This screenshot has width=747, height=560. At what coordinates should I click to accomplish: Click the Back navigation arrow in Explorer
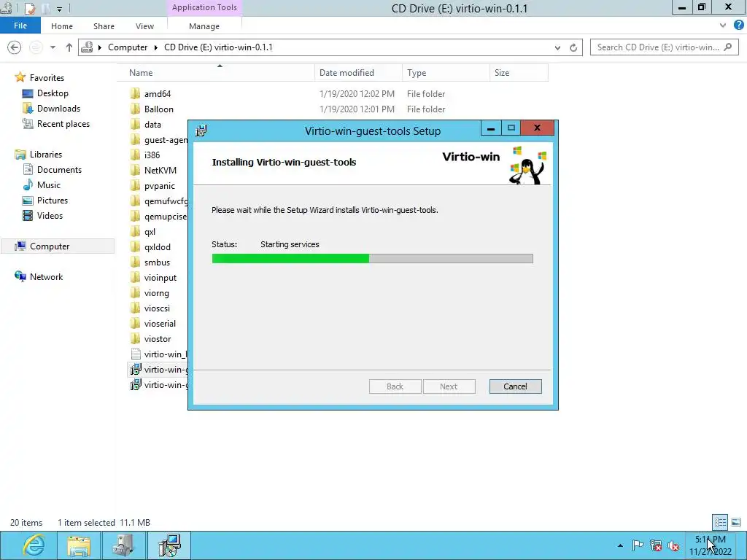coord(15,47)
